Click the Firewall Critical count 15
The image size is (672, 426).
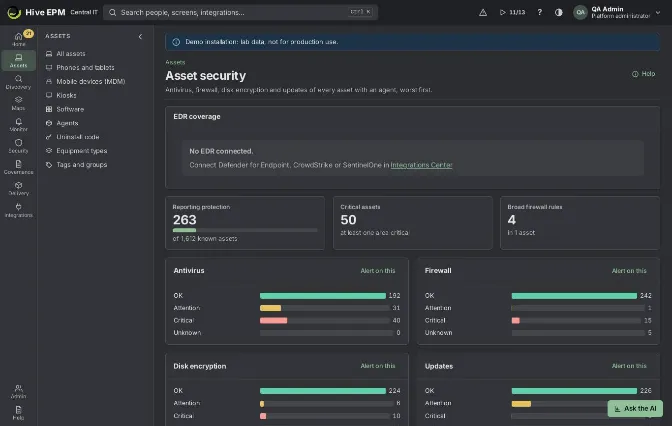tap(648, 321)
